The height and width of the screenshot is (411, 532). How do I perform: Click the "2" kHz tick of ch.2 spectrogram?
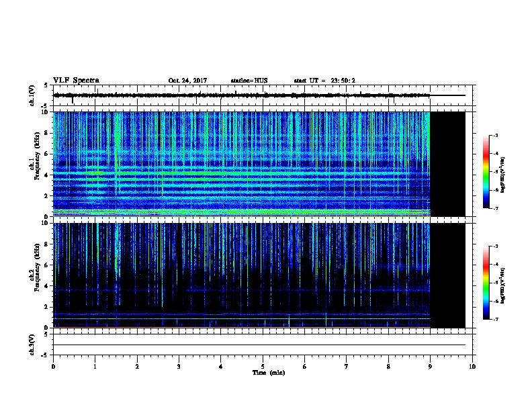point(47,307)
